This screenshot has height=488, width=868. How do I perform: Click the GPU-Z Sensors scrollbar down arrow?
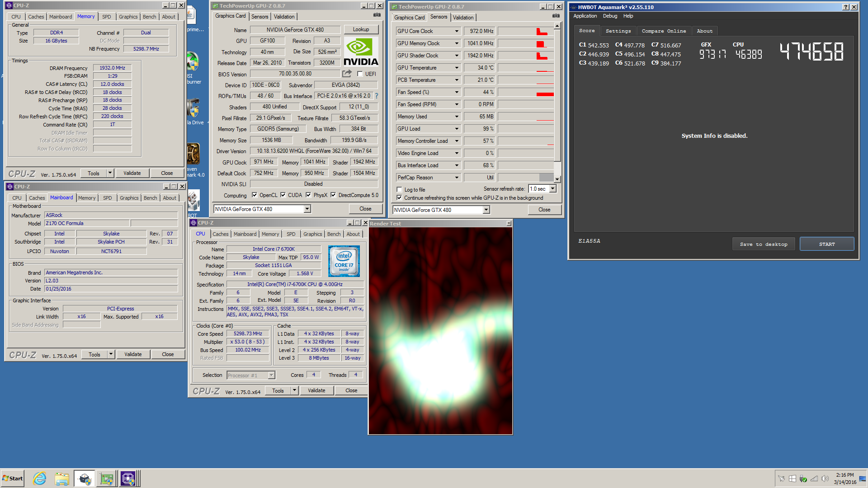[557, 179]
